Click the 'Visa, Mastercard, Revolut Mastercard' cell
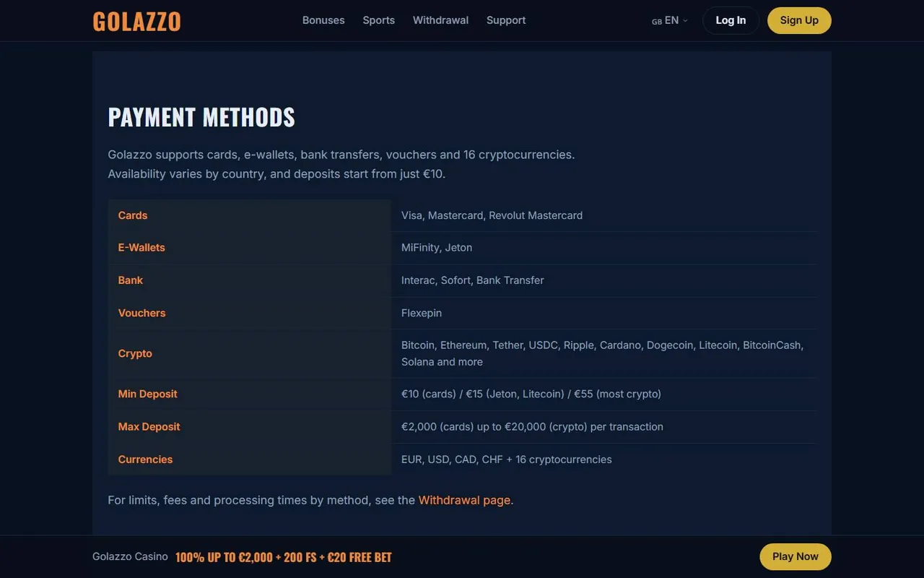The image size is (924, 578). (x=604, y=215)
